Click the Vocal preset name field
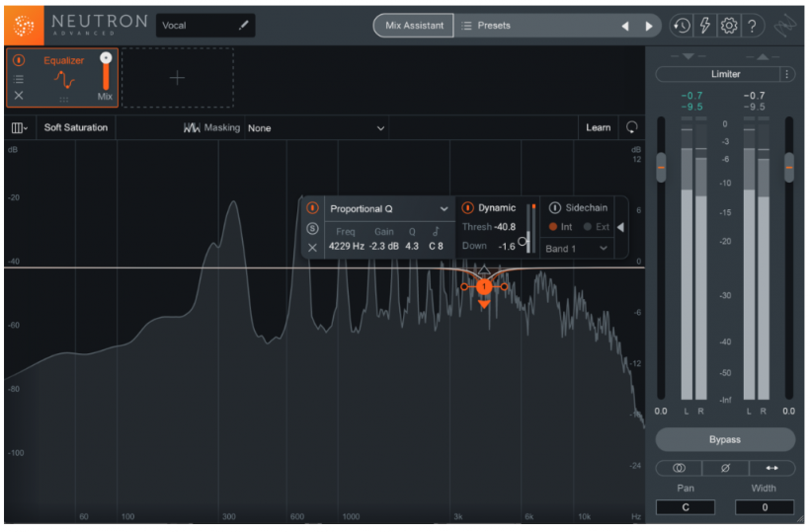Image resolution: width=810 pixels, height=532 pixels. (x=205, y=26)
